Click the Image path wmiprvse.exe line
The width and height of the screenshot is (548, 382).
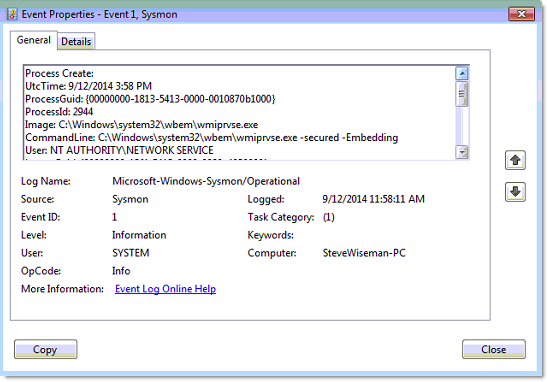(142, 125)
